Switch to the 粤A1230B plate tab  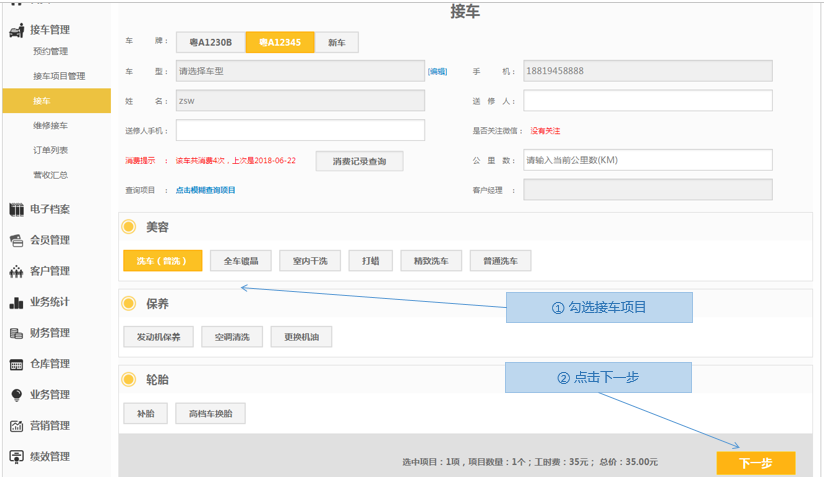pos(210,42)
